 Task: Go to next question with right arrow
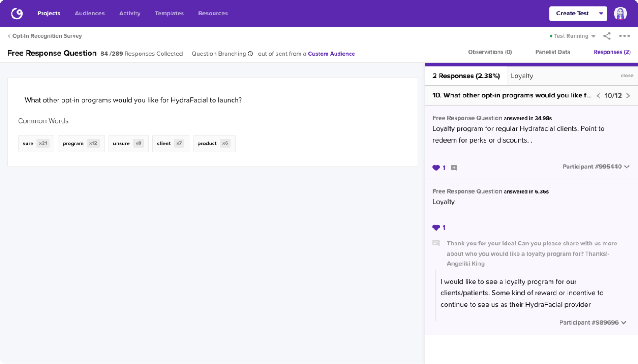coord(628,96)
